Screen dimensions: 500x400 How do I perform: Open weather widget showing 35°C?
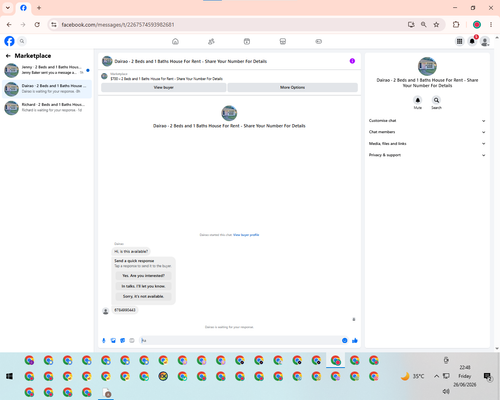coord(412,376)
